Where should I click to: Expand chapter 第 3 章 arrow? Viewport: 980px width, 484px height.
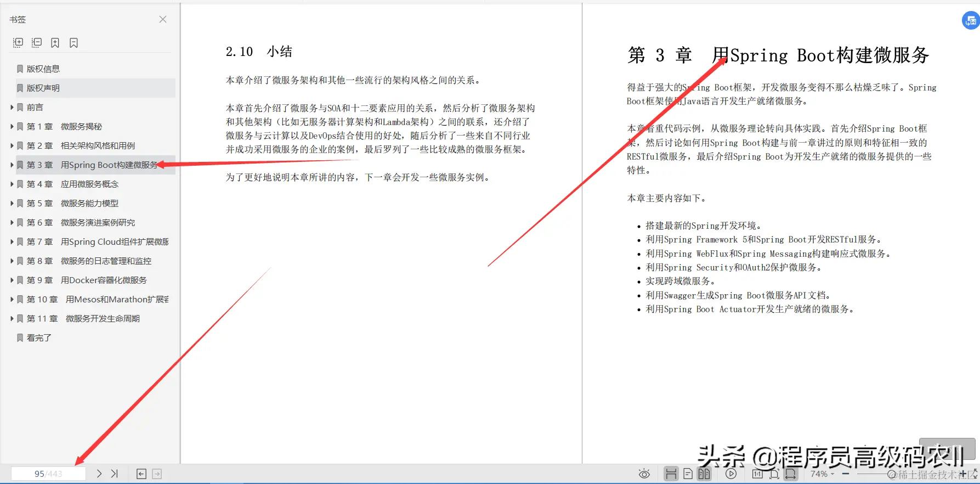pos(12,165)
